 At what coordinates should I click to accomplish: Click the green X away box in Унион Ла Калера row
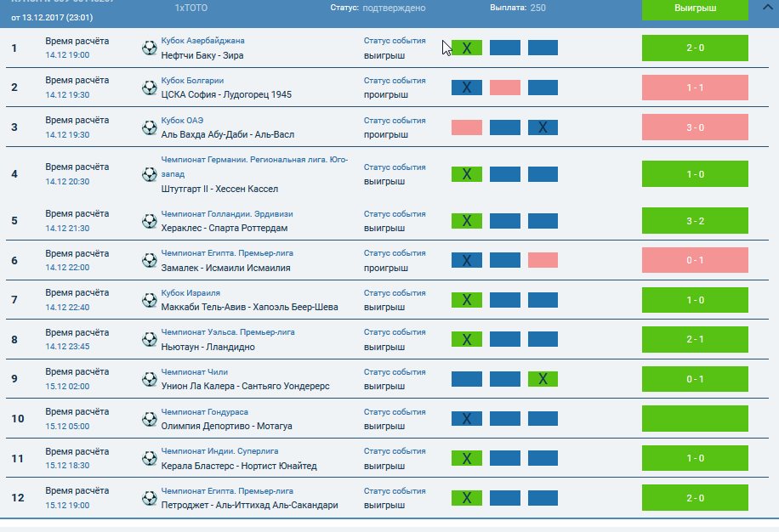[543, 379]
